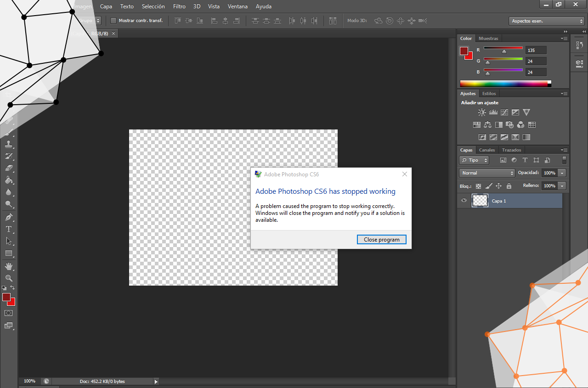Select the Paint Bucket tool

click(x=9, y=180)
